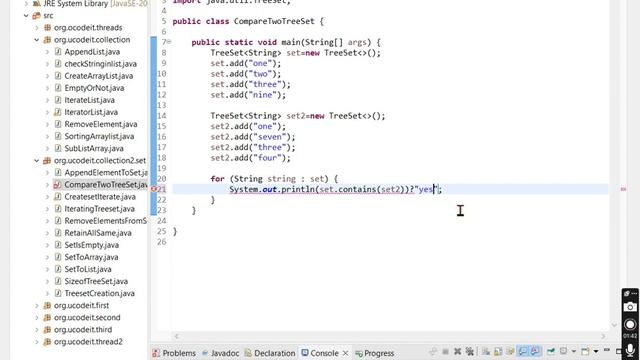Click the EmptyOrNot.java file icon
Image resolution: width=640 pixels, height=360 pixels.
pos(58,88)
